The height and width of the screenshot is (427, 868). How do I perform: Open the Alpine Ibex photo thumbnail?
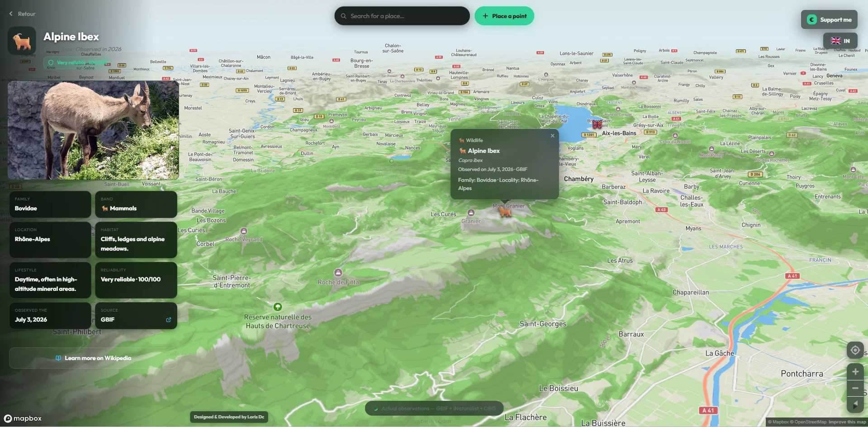(x=93, y=130)
